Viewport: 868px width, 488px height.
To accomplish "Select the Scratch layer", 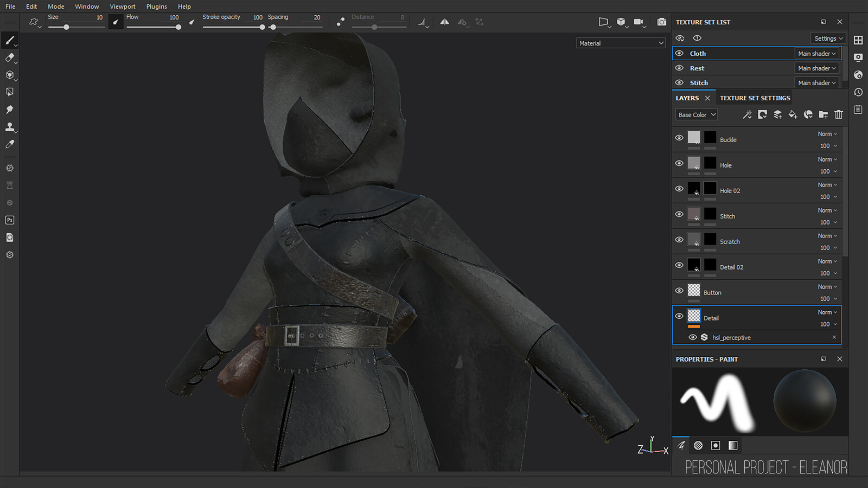I will click(730, 242).
